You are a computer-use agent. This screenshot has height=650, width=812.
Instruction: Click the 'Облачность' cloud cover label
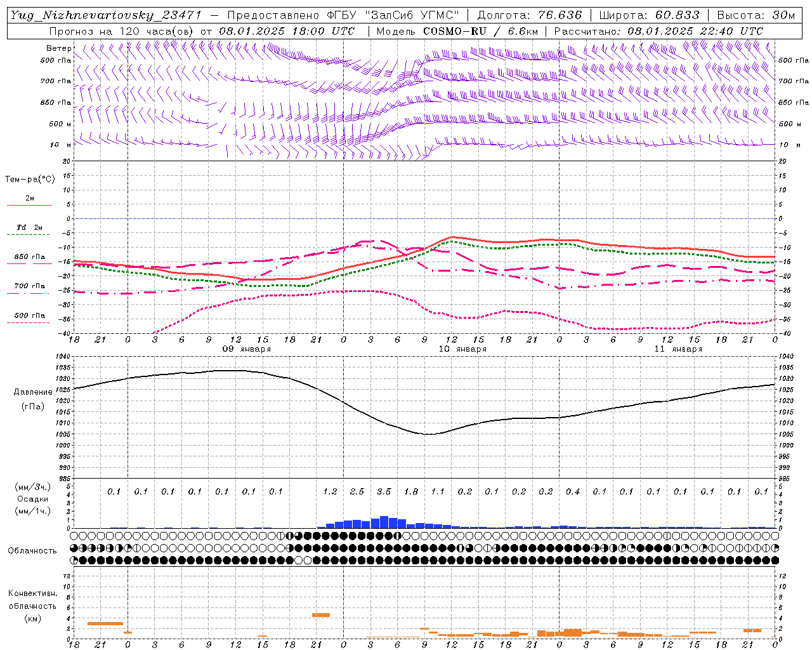(32, 551)
